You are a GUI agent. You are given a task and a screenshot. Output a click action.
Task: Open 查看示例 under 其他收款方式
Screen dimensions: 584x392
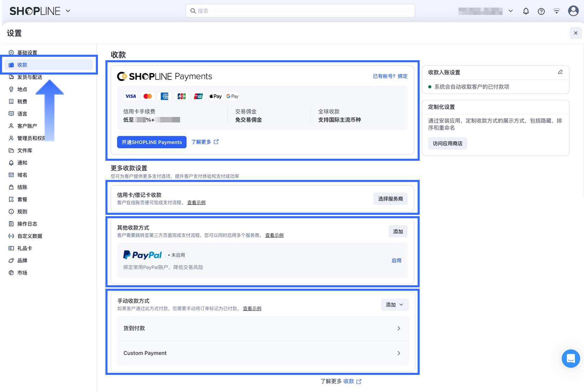(275, 235)
